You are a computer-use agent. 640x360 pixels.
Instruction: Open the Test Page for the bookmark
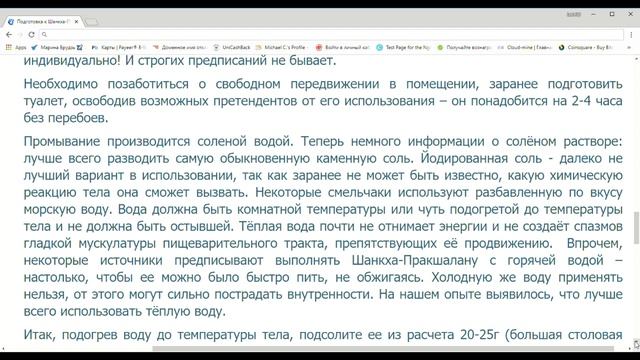(403, 47)
